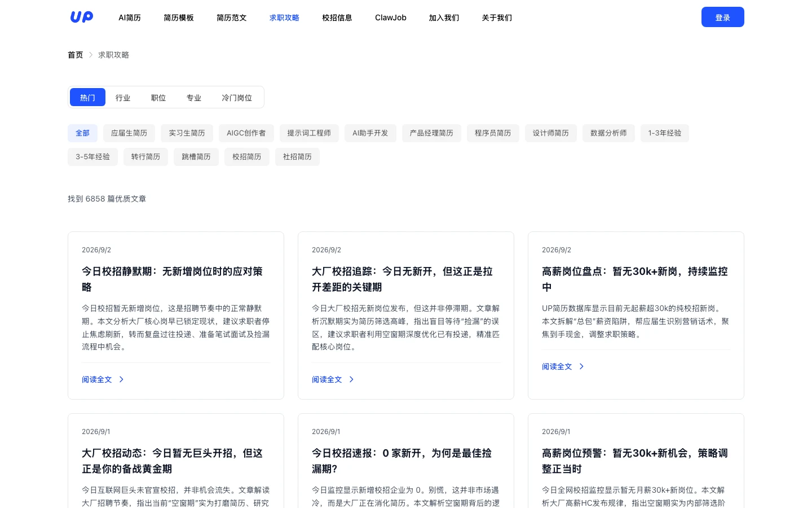Filter by AI助手开发 tag

370,133
